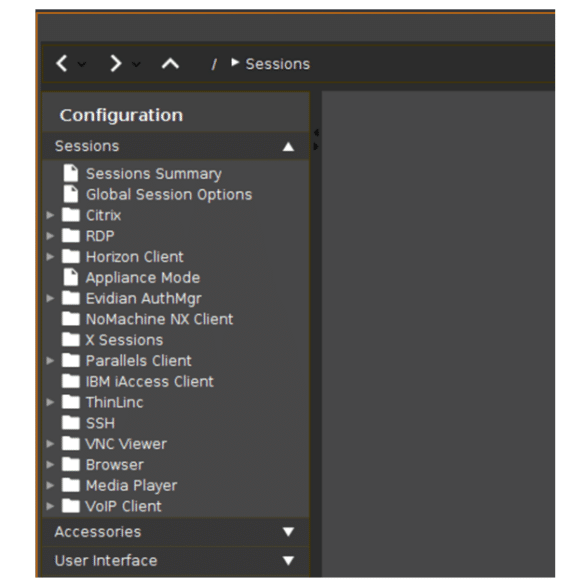Image resolution: width=585 pixels, height=585 pixels.
Task: Expand the Horizon Client tree node
Action: 50,257
